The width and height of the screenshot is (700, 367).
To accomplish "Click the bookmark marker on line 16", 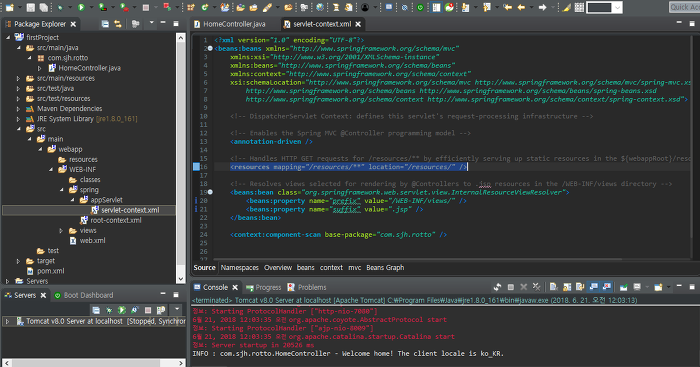I will coord(196,167).
